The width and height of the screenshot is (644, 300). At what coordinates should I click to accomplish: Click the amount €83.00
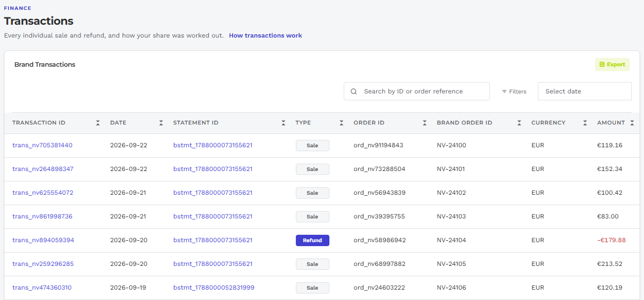point(607,216)
